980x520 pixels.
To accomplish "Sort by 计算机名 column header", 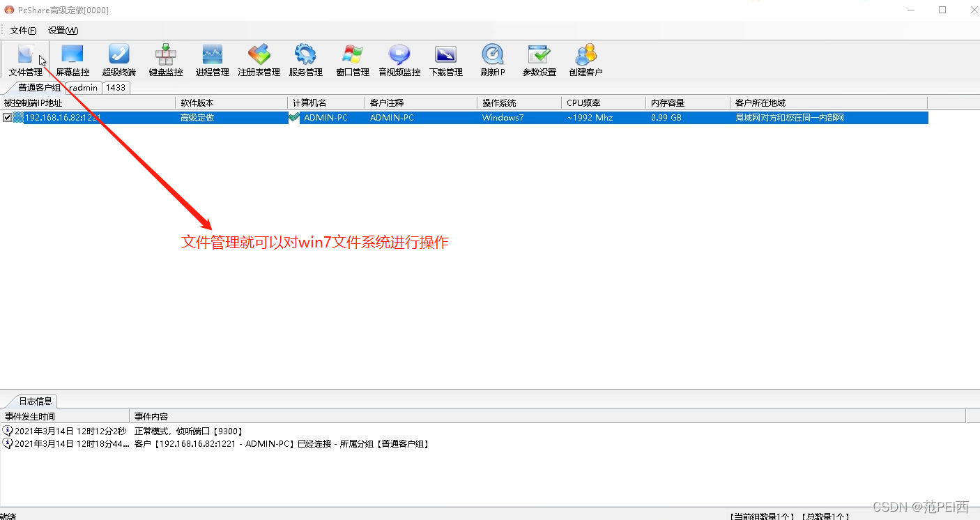I will tap(326, 103).
